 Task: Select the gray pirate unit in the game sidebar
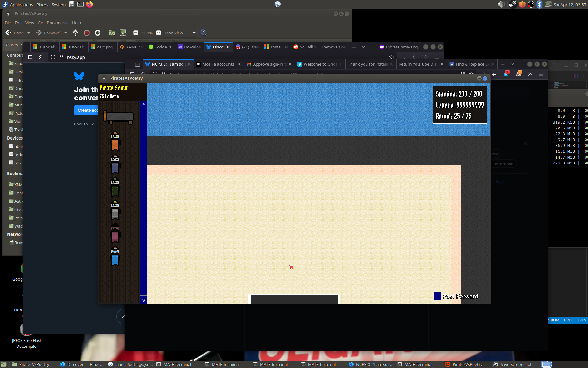coord(115,210)
